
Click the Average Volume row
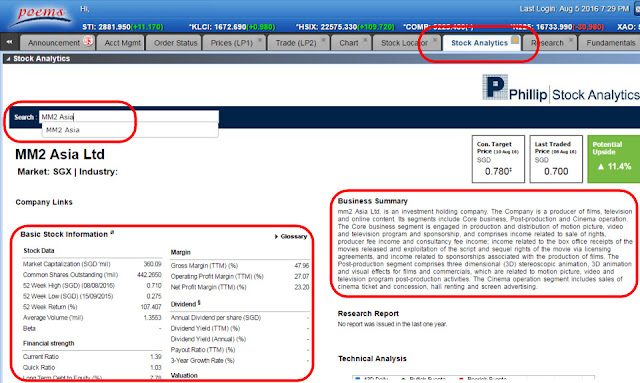(x=92, y=317)
